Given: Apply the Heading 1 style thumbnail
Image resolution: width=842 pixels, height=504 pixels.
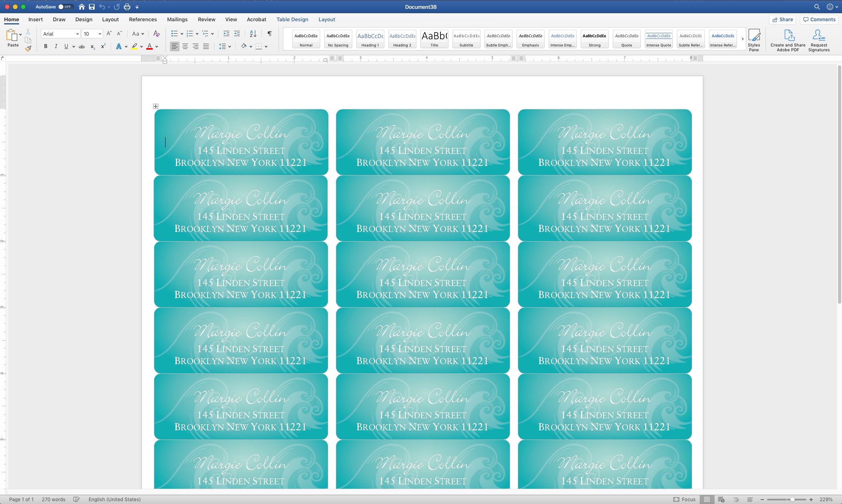Looking at the screenshot, I should (370, 39).
